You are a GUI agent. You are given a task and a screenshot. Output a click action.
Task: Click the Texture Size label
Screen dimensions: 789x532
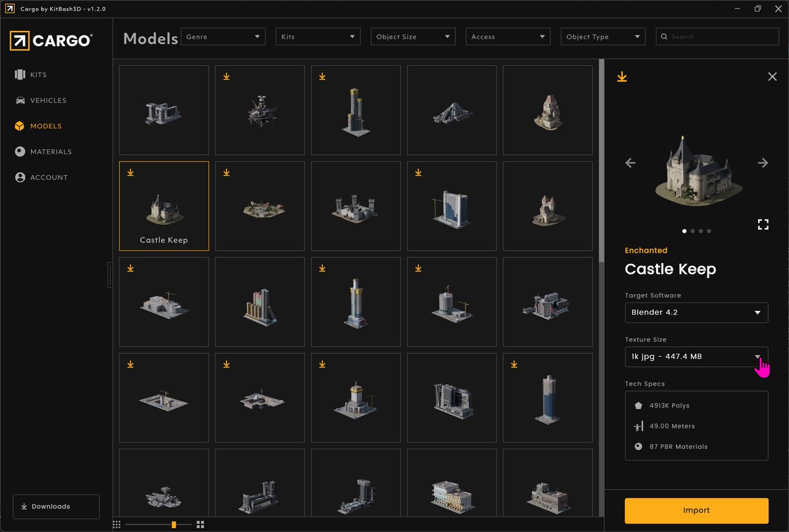pos(646,340)
